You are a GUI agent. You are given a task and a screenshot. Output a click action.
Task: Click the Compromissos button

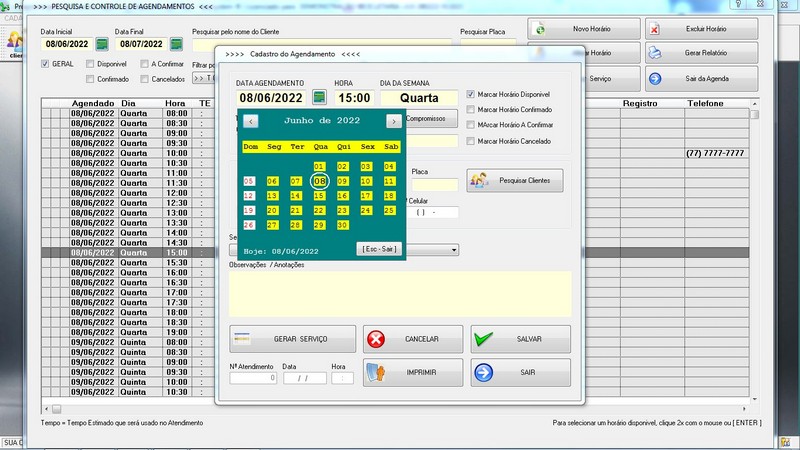(431, 118)
